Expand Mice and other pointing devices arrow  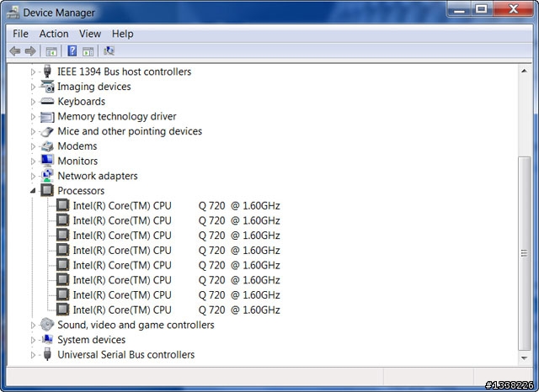click(33, 131)
